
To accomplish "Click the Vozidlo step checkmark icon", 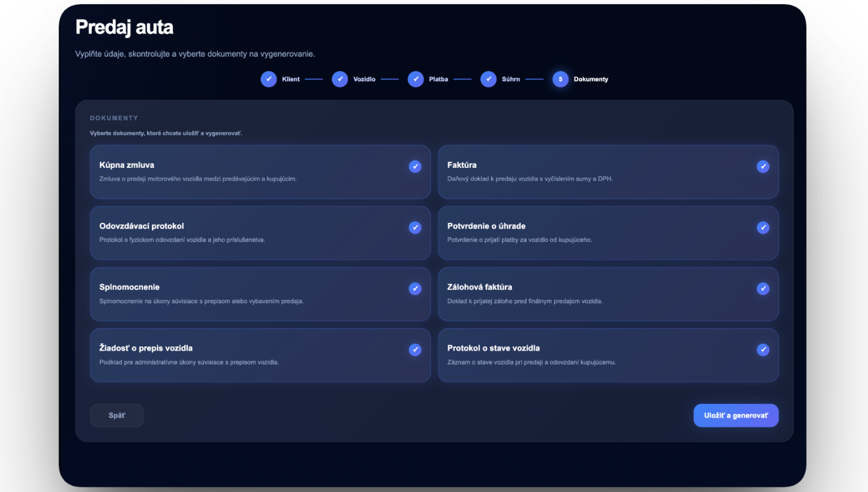I will tap(340, 79).
